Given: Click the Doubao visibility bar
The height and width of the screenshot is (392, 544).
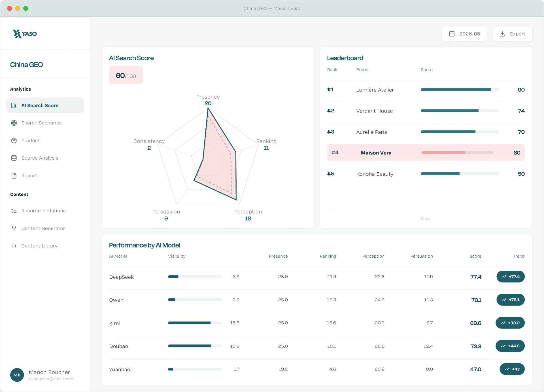Looking at the screenshot, I should click(x=195, y=346).
